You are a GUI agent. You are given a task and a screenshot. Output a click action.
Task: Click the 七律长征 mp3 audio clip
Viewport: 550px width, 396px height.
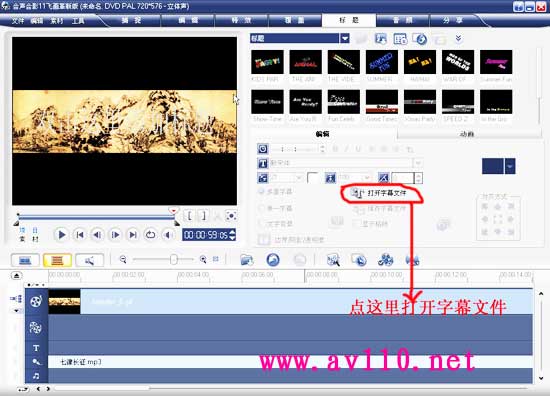tap(81, 362)
